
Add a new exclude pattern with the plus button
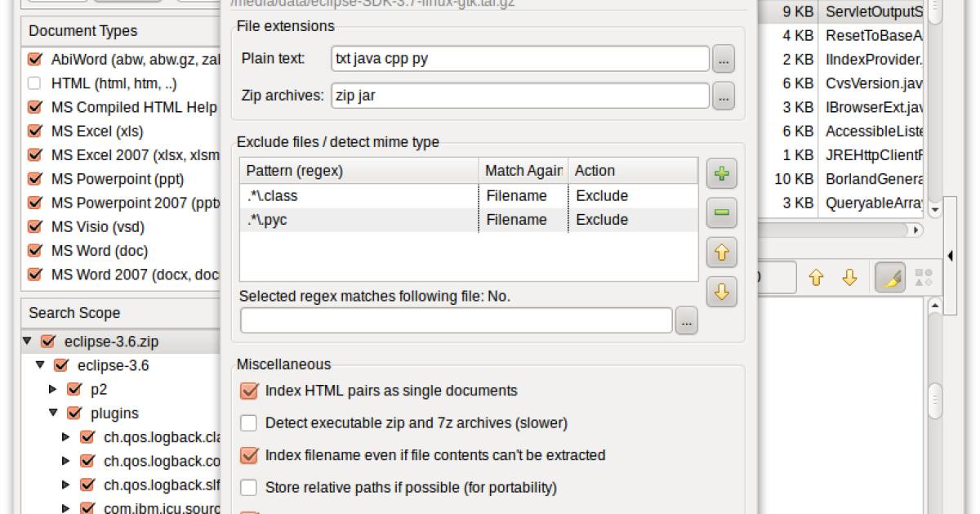721,174
